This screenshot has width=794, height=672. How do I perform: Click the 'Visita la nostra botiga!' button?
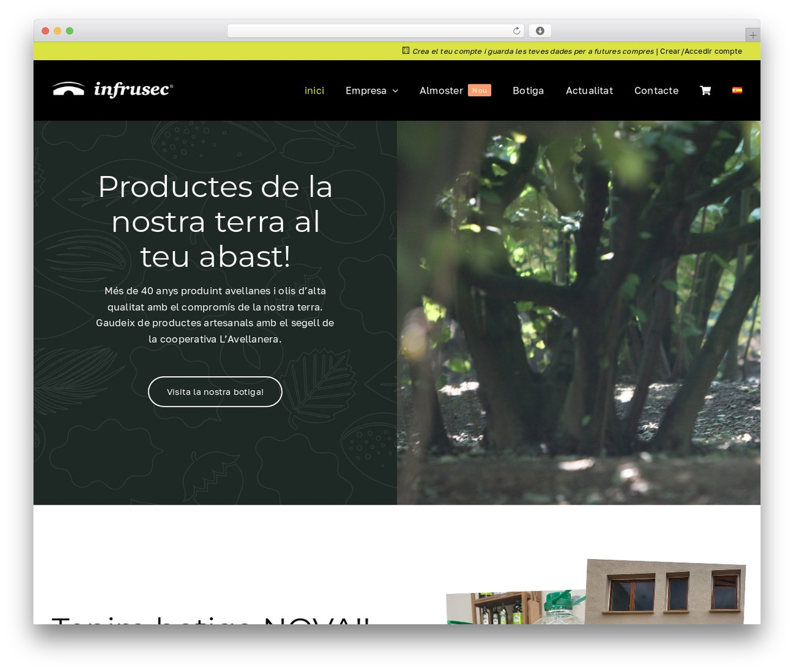tap(215, 392)
